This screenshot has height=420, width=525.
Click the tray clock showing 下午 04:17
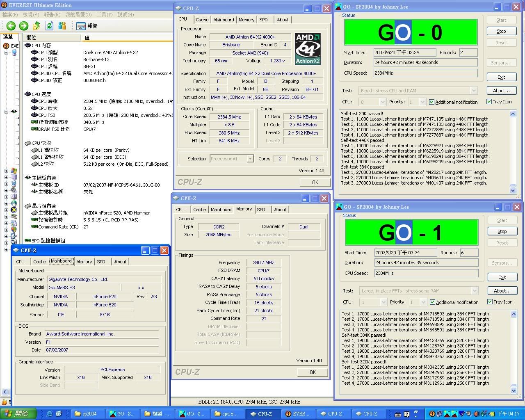[x=508, y=414]
